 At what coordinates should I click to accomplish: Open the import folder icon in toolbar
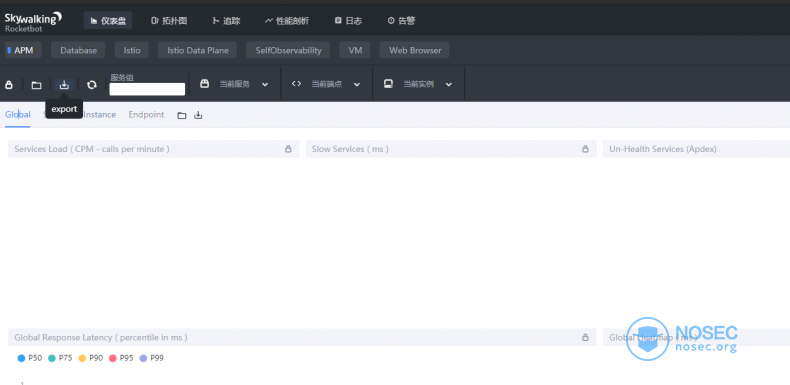pyautogui.click(x=36, y=85)
